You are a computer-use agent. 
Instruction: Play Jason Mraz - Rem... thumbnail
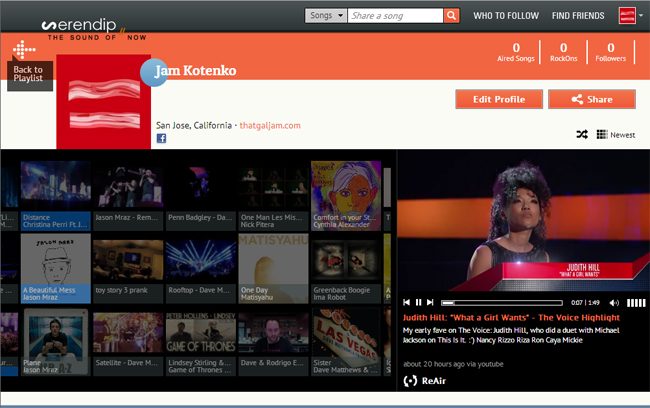(x=128, y=195)
